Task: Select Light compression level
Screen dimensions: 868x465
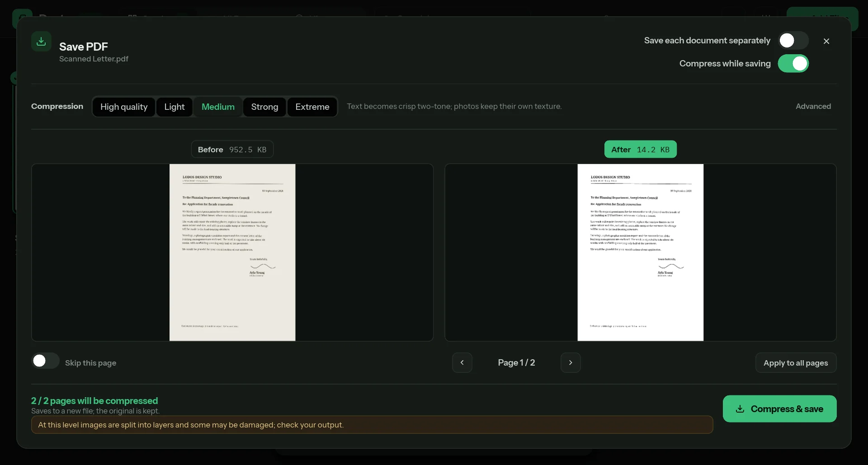Action: (175, 107)
